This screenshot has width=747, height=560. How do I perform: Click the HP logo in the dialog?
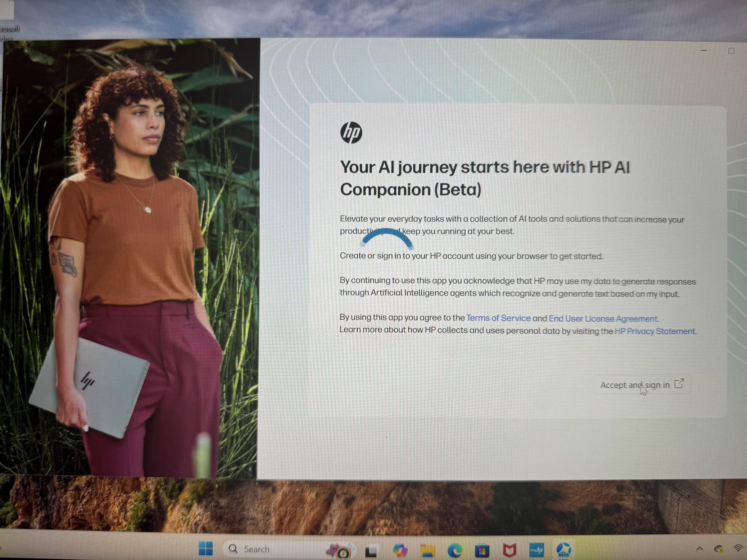pyautogui.click(x=351, y=133)
